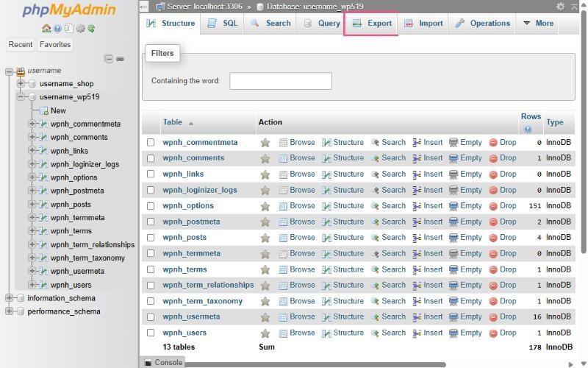Click the red Drop icon for wpnh_term_taxonomy
Screen dimensions: 588x368
[x=493, y=302]
